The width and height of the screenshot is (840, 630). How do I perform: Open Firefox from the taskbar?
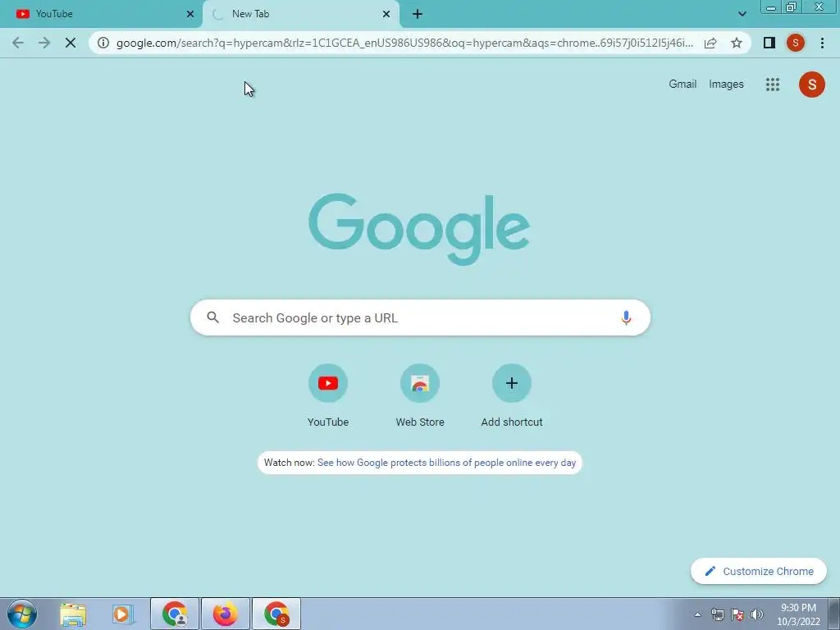point(225,614)
